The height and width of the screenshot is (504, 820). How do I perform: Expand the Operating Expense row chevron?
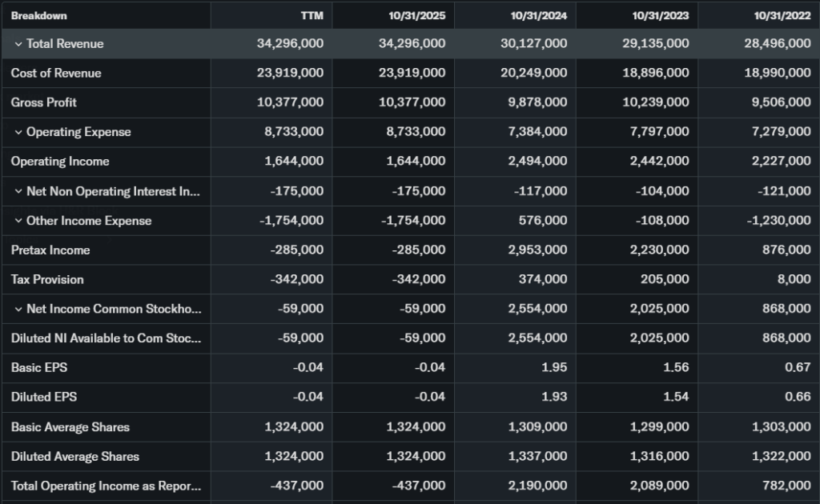(x=18, y=132)
